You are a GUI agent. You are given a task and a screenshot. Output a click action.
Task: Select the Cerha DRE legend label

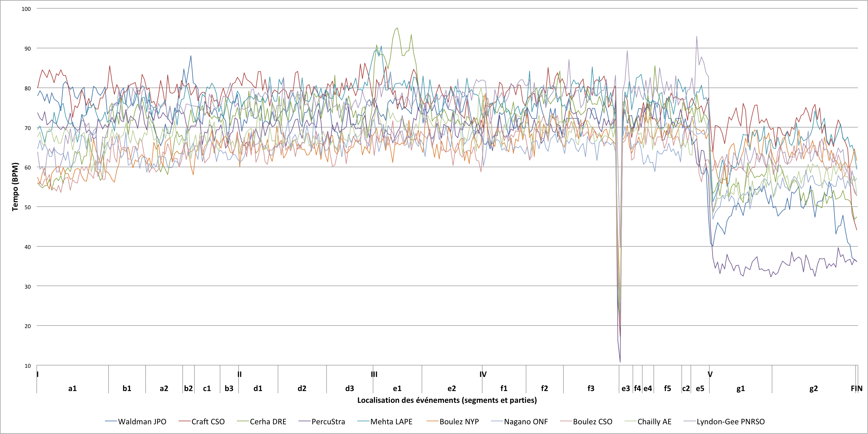tap(268, 422)
